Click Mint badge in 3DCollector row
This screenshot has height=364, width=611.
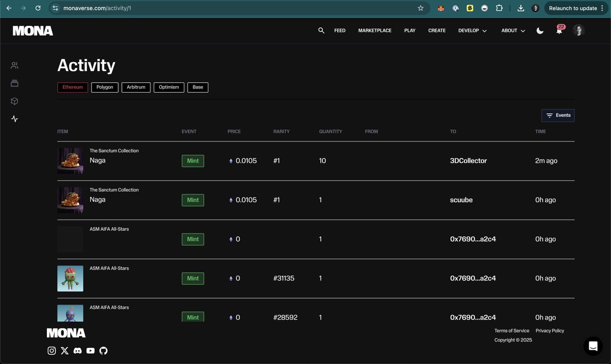click(193, 161)
